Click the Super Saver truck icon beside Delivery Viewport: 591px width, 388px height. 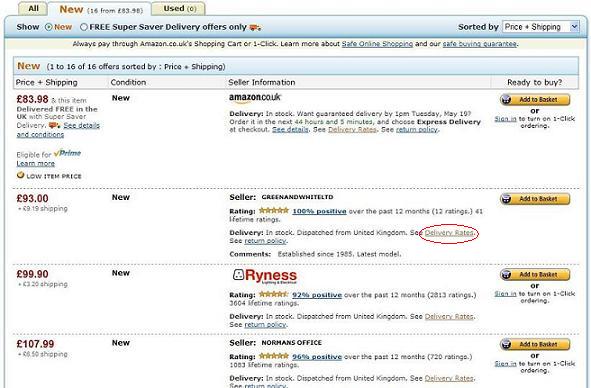[55, 125]
